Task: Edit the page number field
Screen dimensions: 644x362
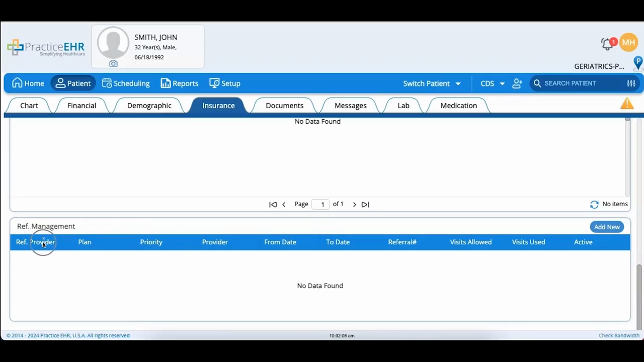Action: 320,204
